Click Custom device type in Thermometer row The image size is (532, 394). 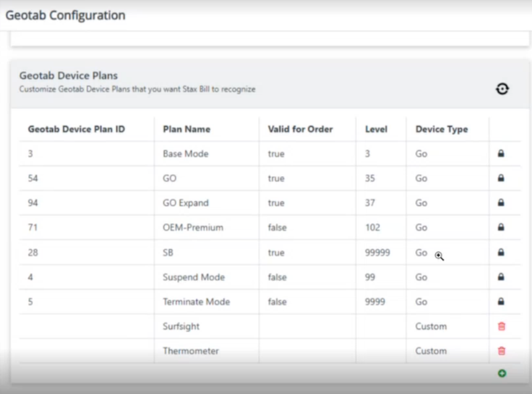coord(431,351)
